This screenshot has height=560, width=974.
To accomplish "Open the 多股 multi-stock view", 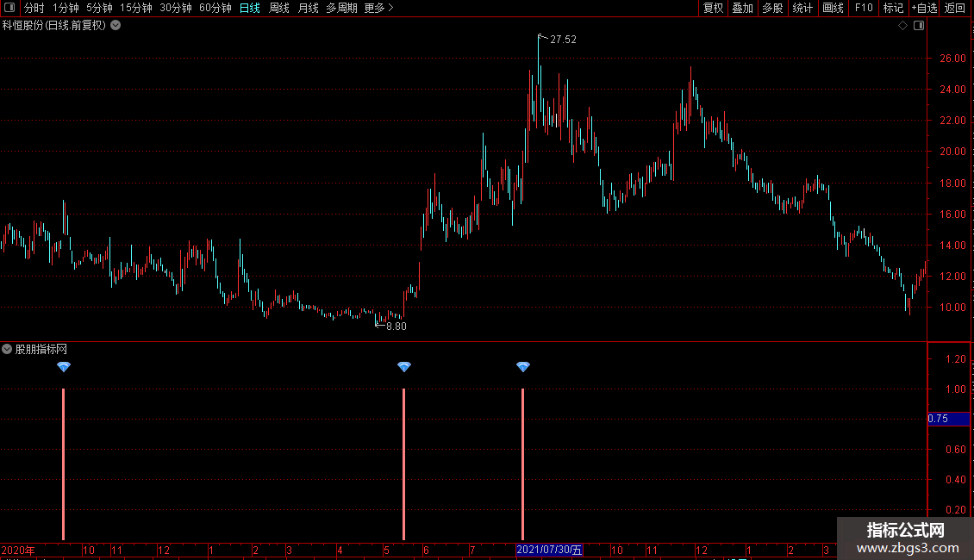I will coord(772,8).
